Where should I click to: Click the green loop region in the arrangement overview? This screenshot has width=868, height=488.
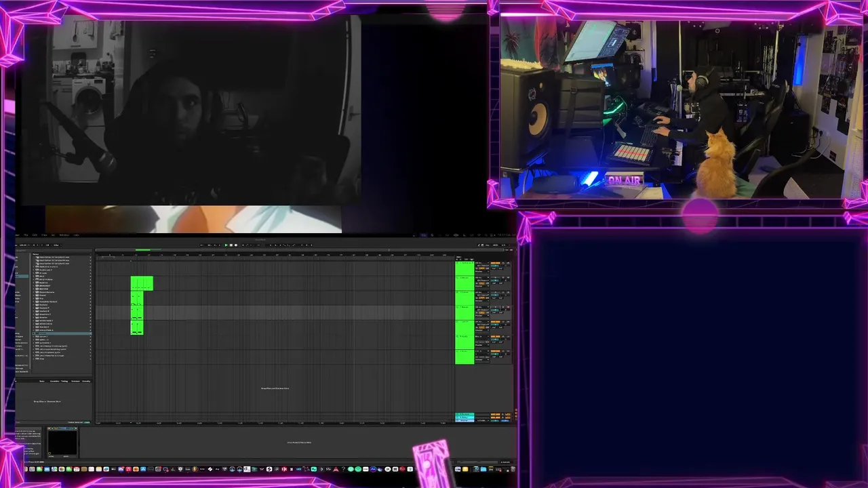[x=143, y=249]
